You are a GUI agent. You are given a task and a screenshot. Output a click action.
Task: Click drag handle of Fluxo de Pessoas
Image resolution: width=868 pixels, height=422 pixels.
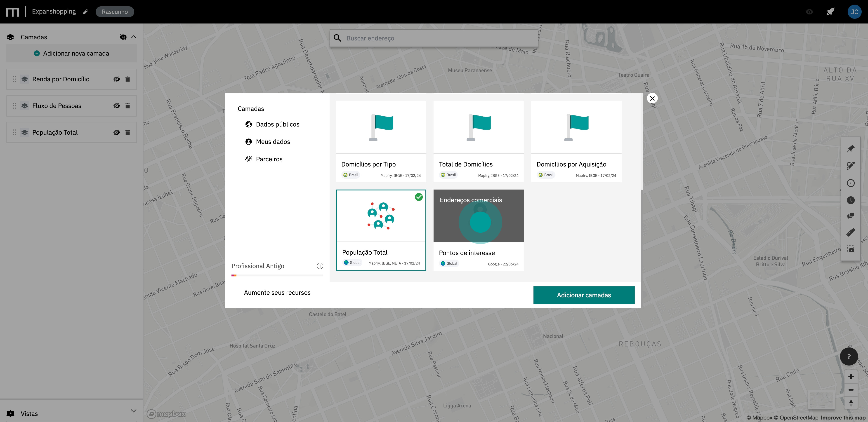click(14, 106)
